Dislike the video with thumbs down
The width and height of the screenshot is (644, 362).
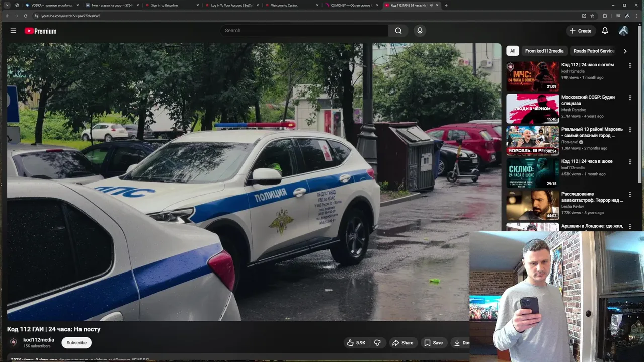pos(378,343)
